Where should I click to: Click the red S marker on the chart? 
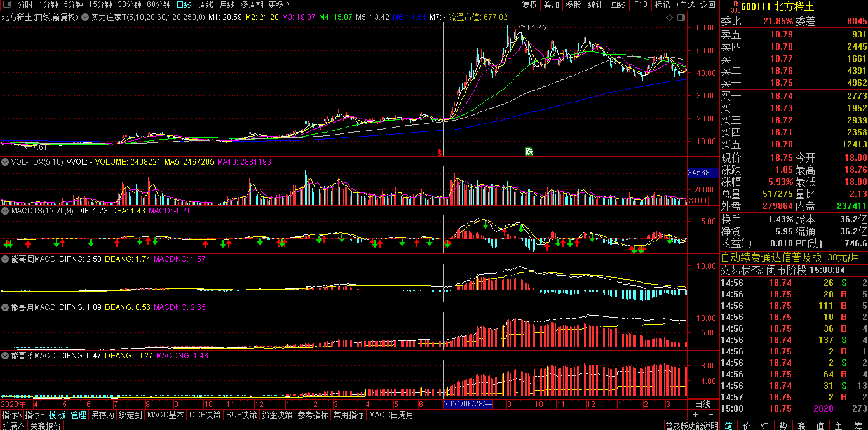coord(439,152)
